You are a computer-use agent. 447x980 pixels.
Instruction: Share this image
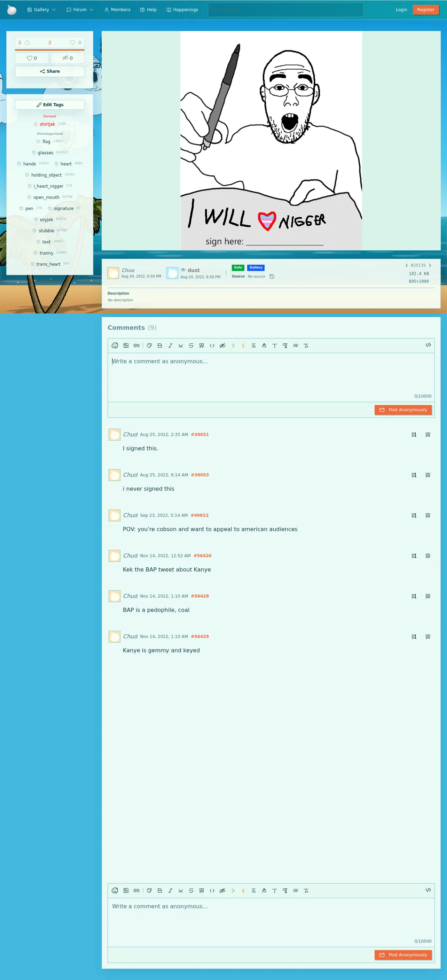pyautogui.click(x=50, y=71)
